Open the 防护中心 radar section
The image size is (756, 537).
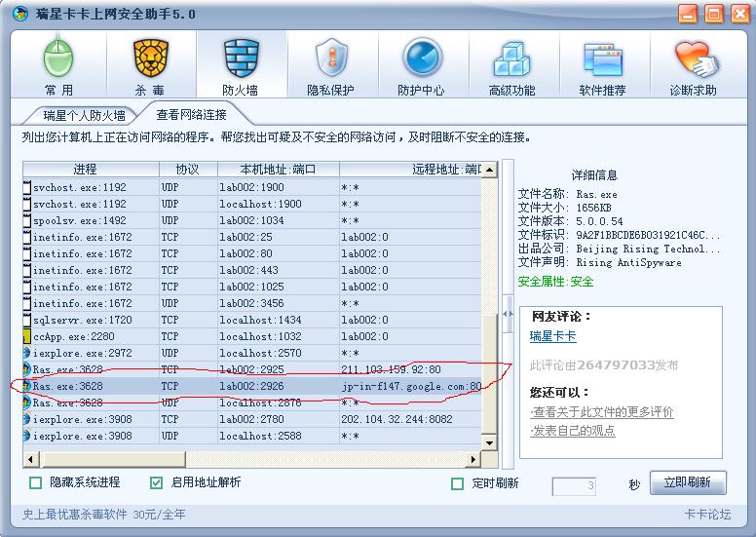pos(422,65)
